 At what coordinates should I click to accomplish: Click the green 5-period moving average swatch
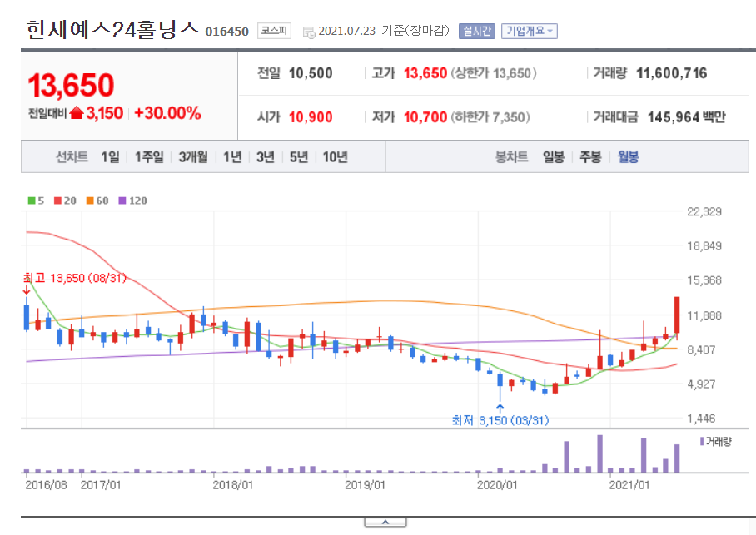[32, 201]
